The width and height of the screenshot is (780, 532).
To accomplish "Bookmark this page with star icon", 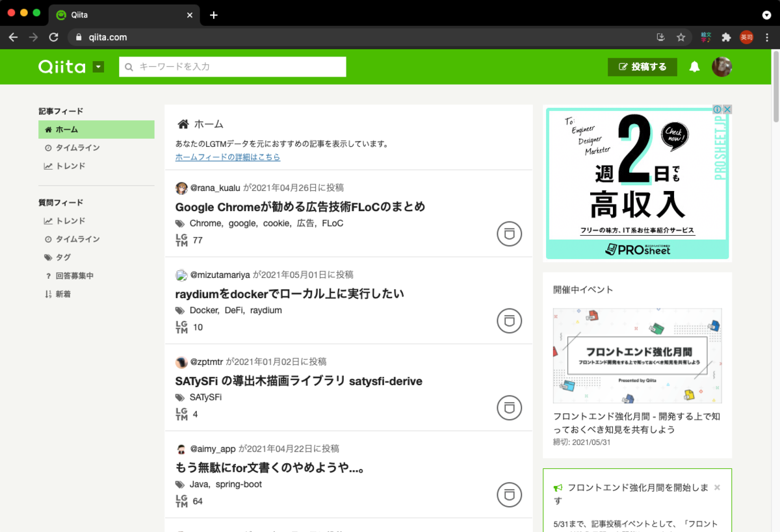I will [x=681, y=38].
